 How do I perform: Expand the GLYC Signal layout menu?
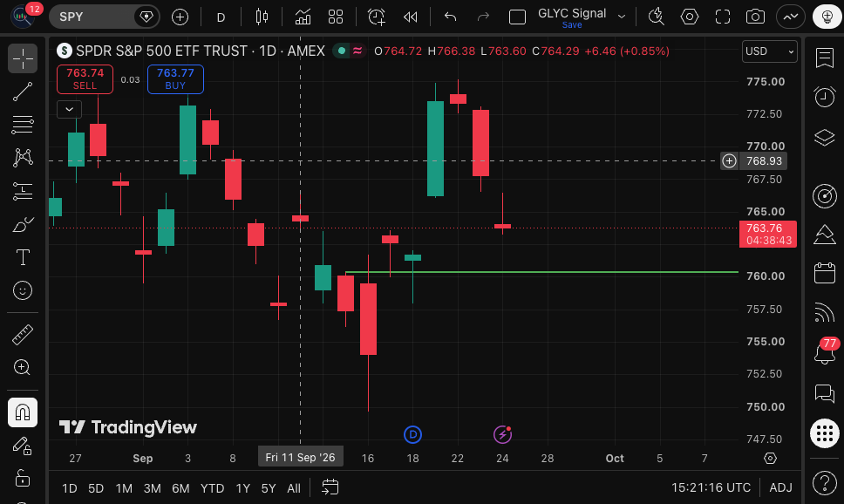(x=622, y=17)
